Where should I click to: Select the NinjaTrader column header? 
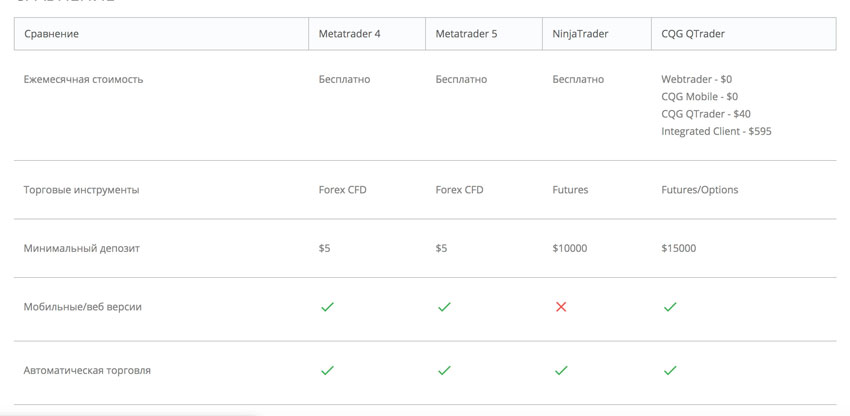tap(597, 34)
